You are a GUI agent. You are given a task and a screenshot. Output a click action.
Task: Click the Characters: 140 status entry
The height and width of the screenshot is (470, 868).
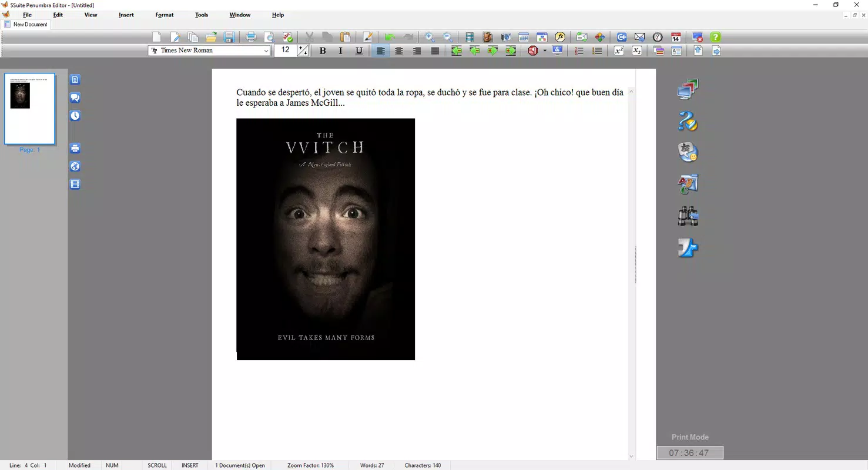point(423,465)
